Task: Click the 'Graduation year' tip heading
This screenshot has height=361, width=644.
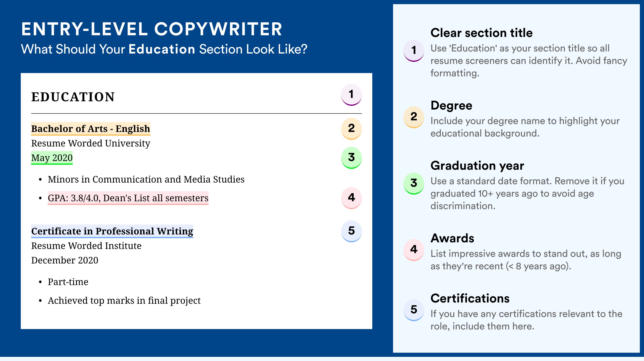Action: tap(477, 166)
